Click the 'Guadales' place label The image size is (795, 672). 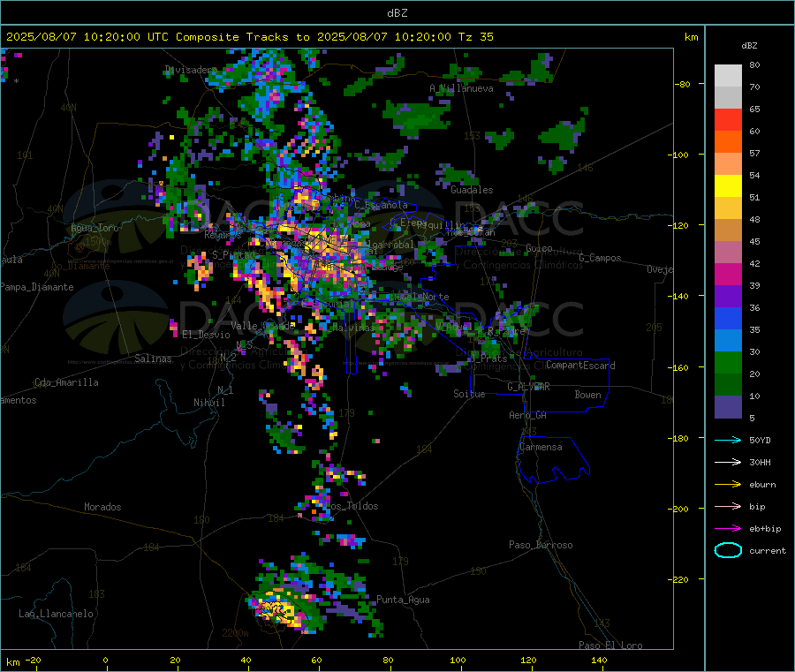pos(472,190)
